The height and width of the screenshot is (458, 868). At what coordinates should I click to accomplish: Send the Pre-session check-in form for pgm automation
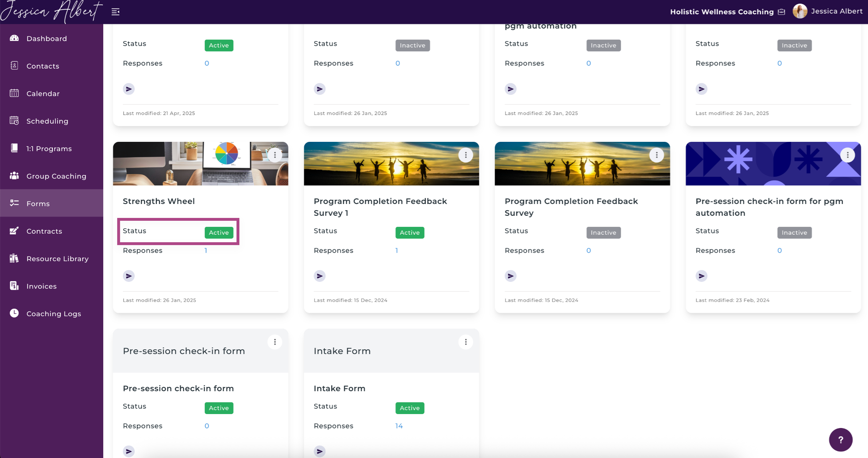702,276
